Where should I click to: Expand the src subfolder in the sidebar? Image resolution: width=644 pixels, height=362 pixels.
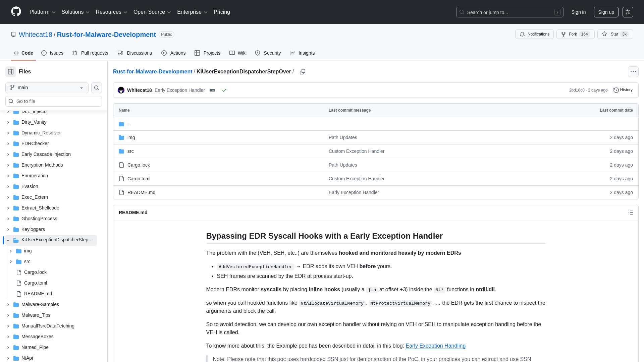tap(10, 261)
